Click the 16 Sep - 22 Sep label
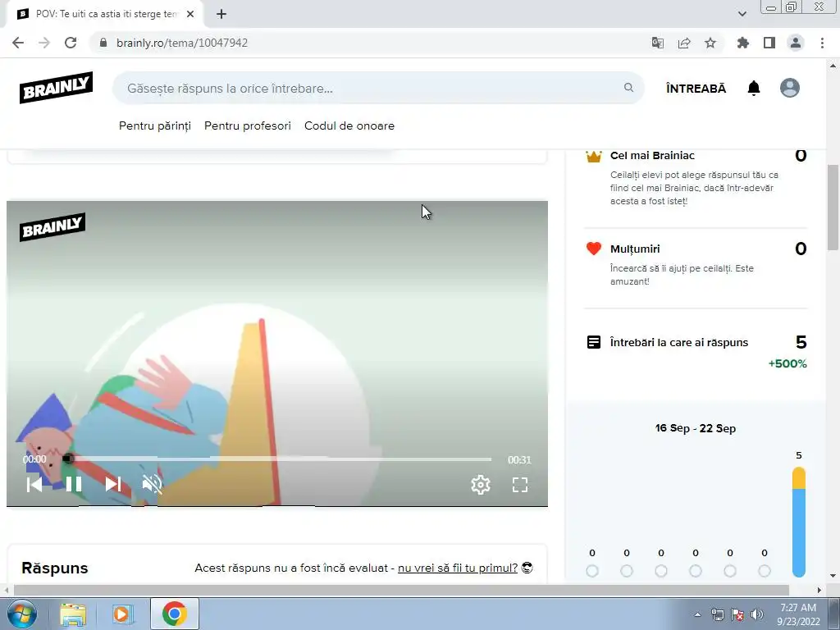Screen dimensions: 840x630 [x=696, y=428]
